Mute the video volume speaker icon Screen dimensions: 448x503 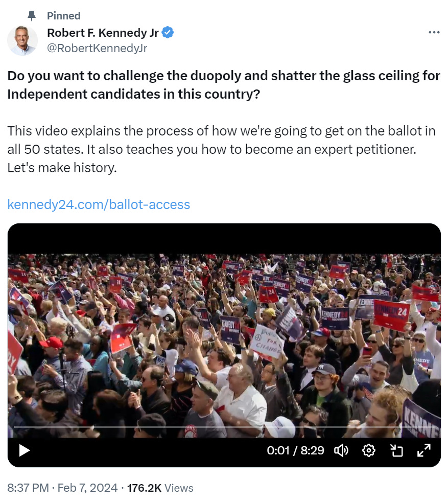tap(341, 450)
